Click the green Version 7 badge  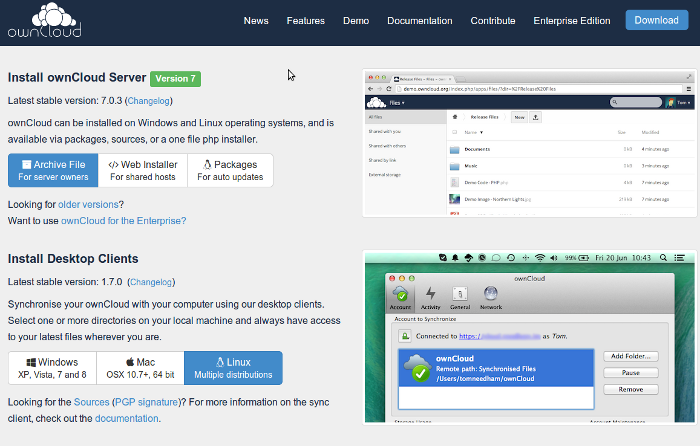click(175, 79)
